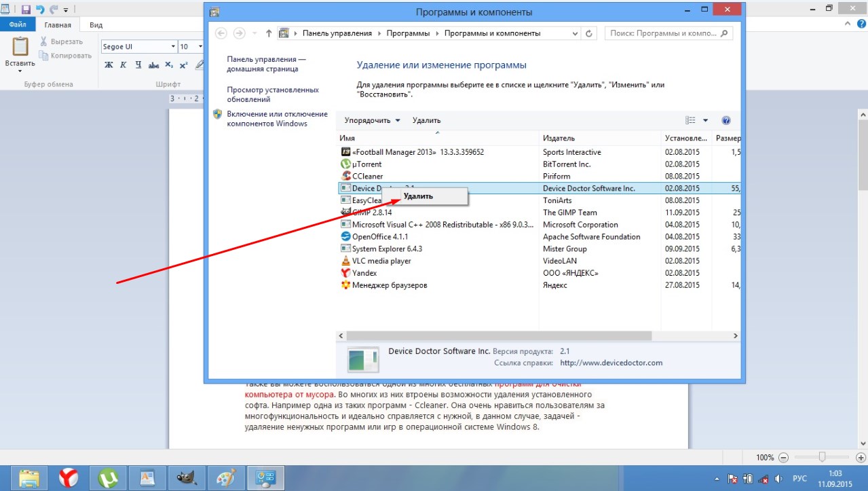Click the back arrow in Control Panel window
Image resolution: width=868 pixels, height=491 pixels.
[221, 33]
